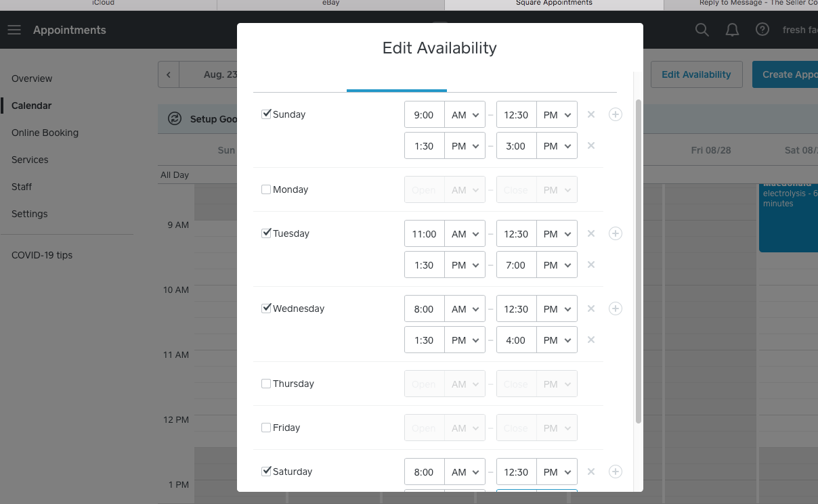Enable availability for Thursday
The height and width of the screenshot is (504, 818).
click(266, 383)
